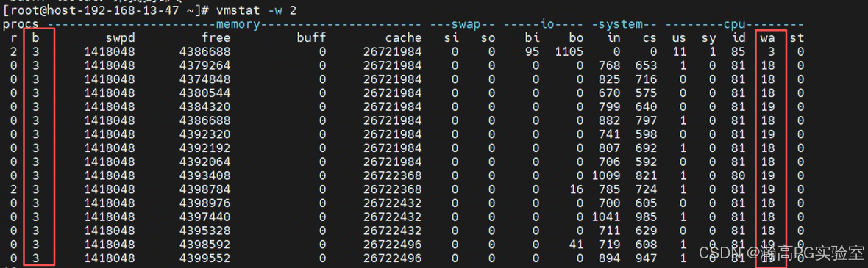
Task: Click the 'cs' column header
Action: [650, 38]
